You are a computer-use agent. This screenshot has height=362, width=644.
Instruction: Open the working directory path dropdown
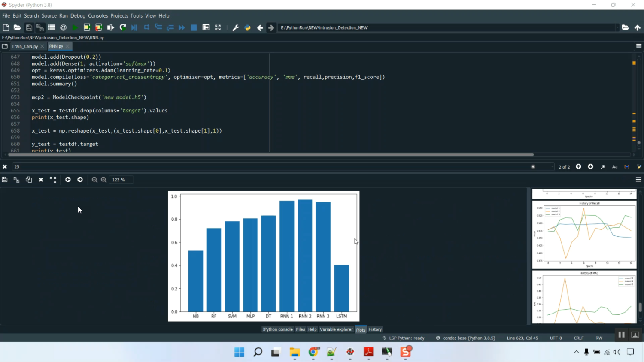pos(617,27)
